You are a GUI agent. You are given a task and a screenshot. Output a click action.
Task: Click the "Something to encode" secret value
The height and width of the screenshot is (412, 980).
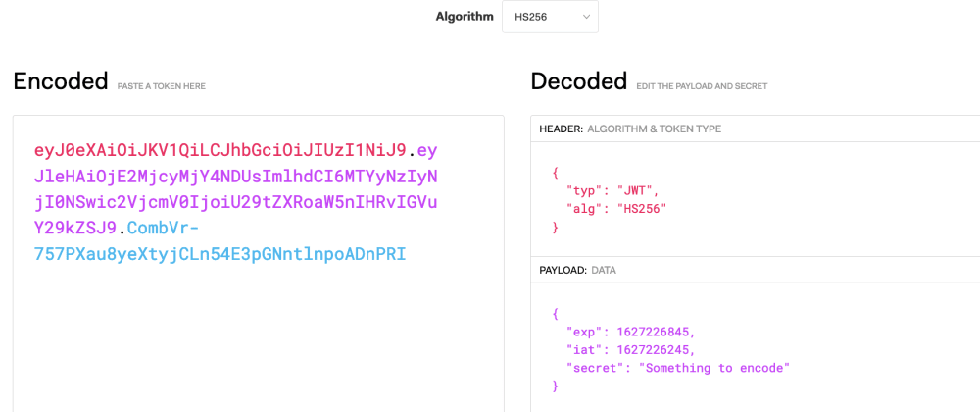[x=713, y=368]
